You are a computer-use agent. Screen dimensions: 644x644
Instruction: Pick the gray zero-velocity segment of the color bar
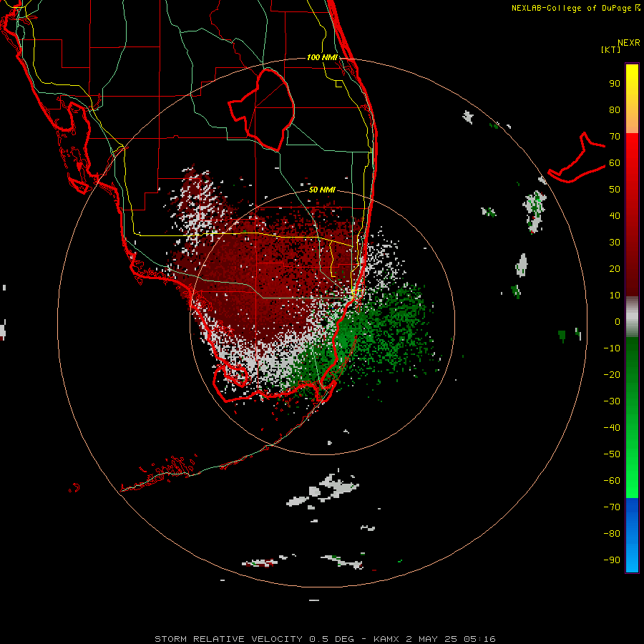[632, 317]
